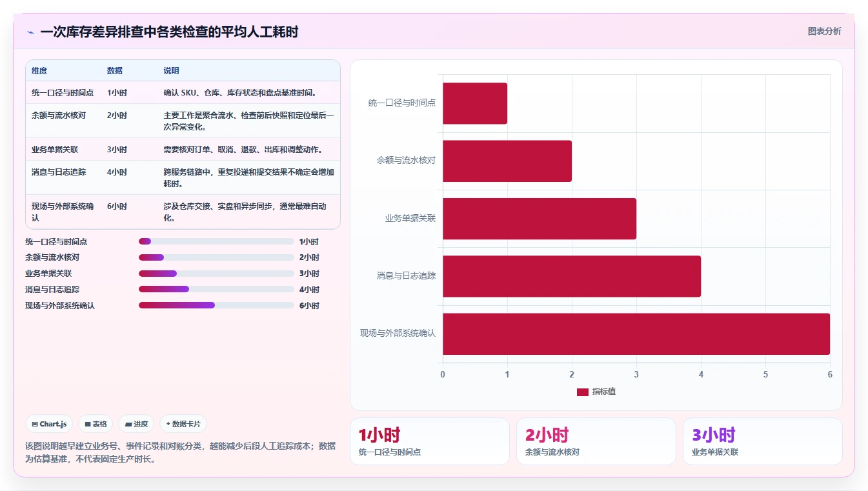Click the description starting 需要核对订单
Viewport: 868px width, 491px height.
click(243, 150)
